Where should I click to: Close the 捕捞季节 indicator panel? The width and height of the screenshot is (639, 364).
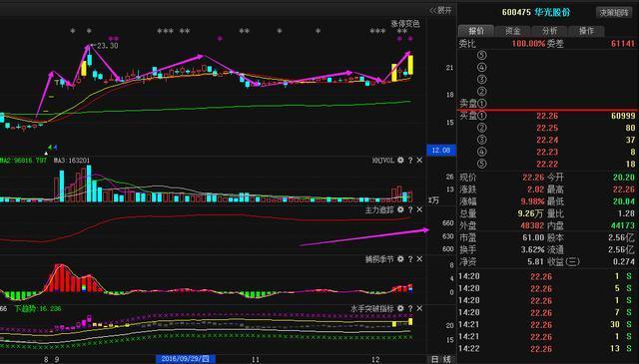419,259
